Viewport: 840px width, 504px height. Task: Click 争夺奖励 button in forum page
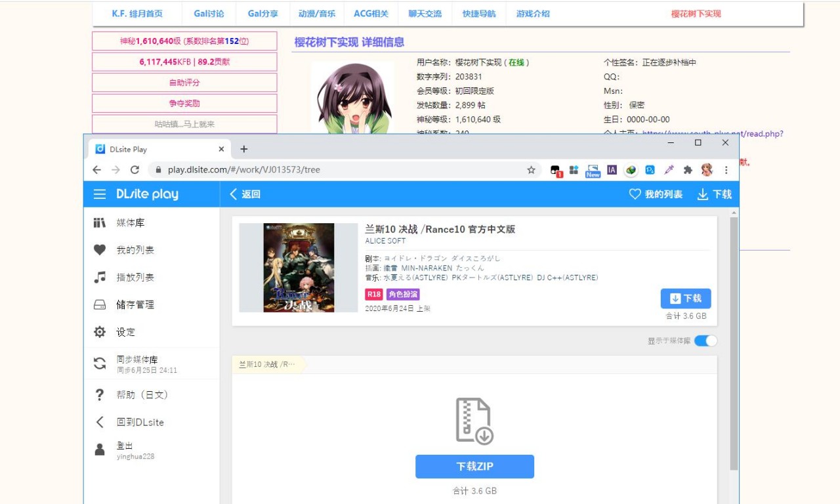[184, 103]
